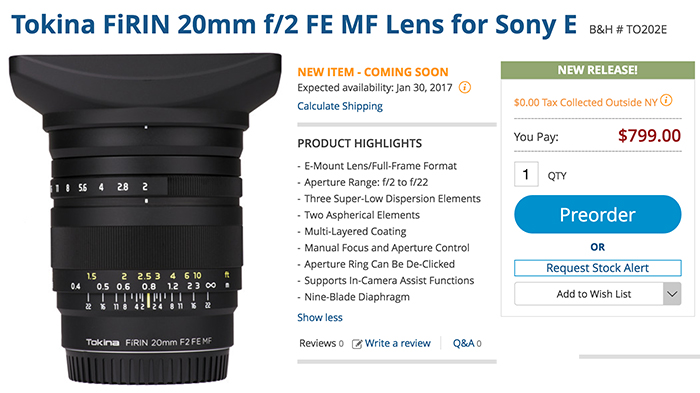Click the NEW ITEM - COMING SOON label

coord(373,72)
